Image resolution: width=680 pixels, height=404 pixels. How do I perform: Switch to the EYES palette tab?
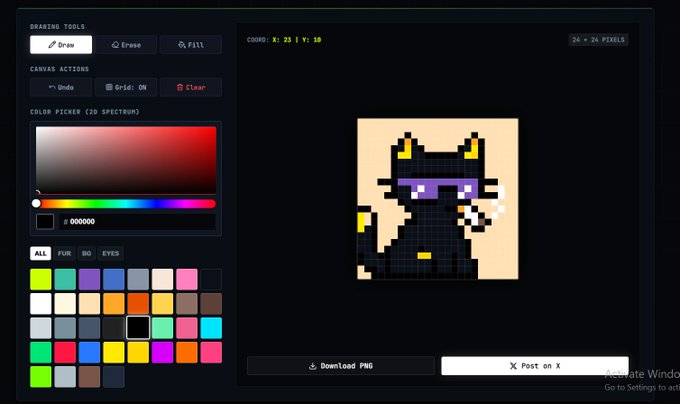pyautogui.click(x=111, y=254)
